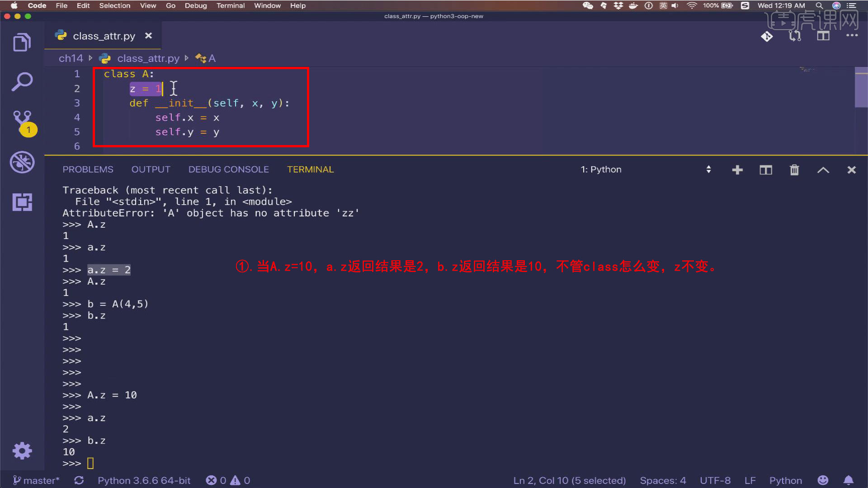Open the Terminal menu in menu bar
The image size is (868, 488).
230,5
